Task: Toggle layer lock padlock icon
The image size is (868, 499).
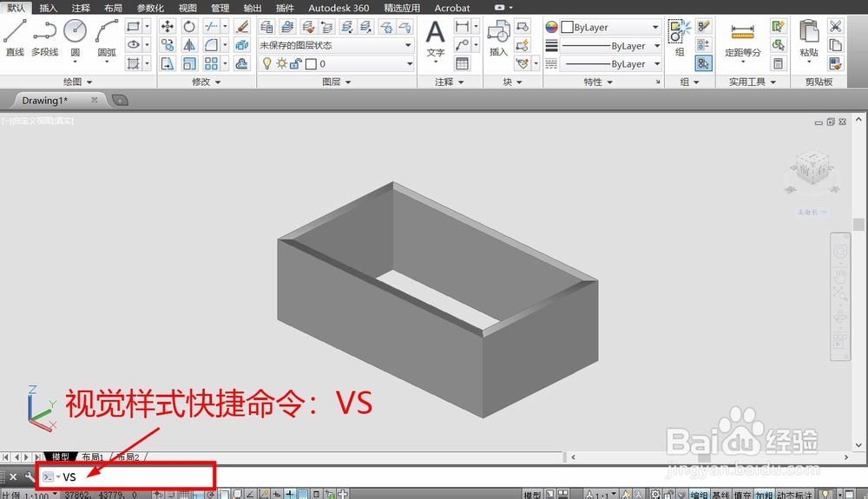Action: coord(296,63)
